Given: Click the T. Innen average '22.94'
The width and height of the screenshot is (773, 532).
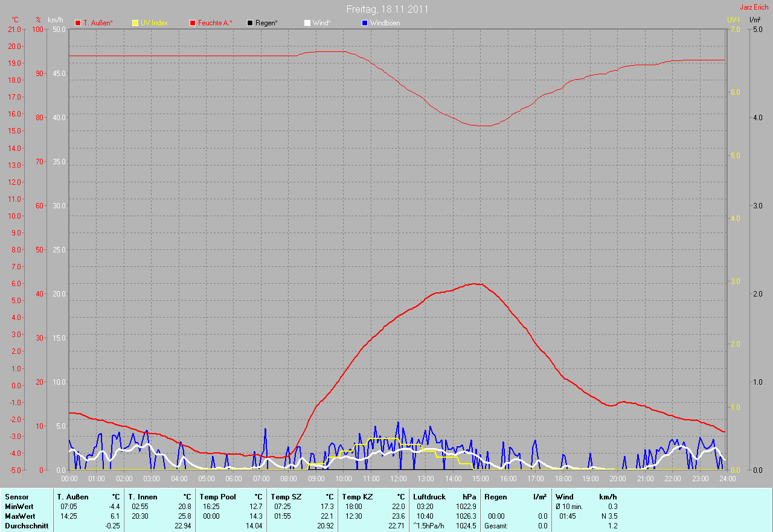Looking at the screenshot, I should [183, 526].
